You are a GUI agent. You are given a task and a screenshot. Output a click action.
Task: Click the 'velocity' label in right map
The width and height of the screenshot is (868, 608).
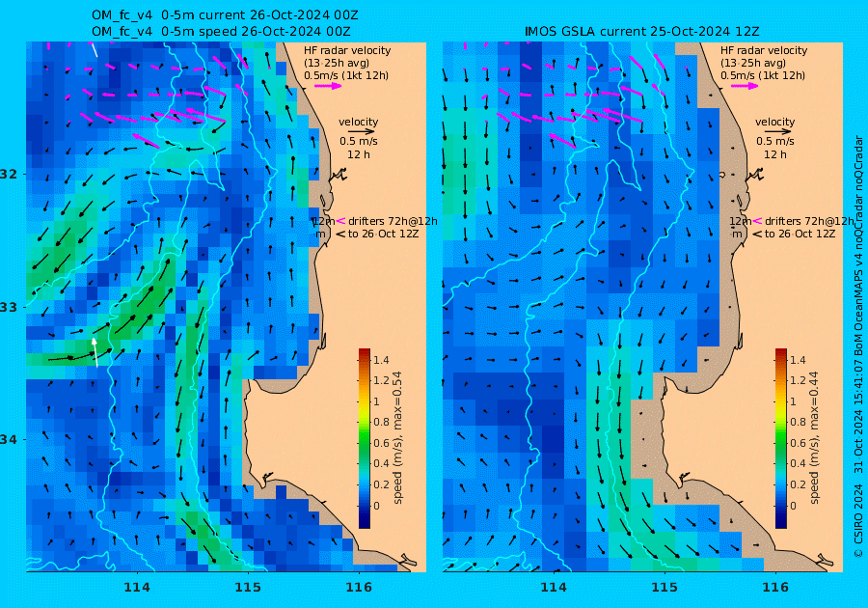click(774, 122)
